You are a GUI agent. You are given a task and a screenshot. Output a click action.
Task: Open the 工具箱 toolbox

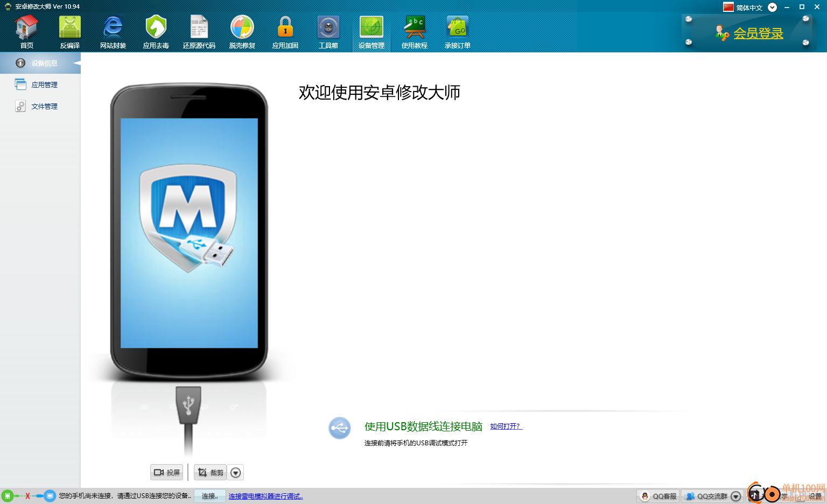coord(328,32)
